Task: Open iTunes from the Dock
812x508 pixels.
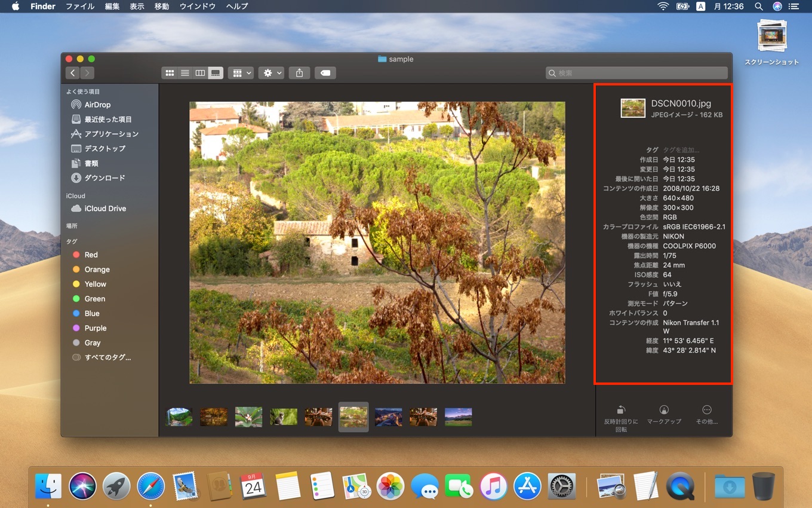Action: coord(493,486)
